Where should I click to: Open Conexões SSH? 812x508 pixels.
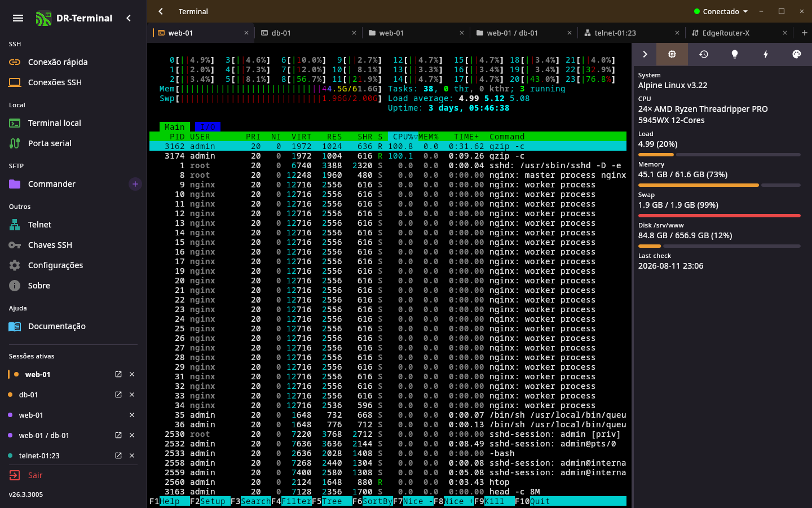[73, 82]
